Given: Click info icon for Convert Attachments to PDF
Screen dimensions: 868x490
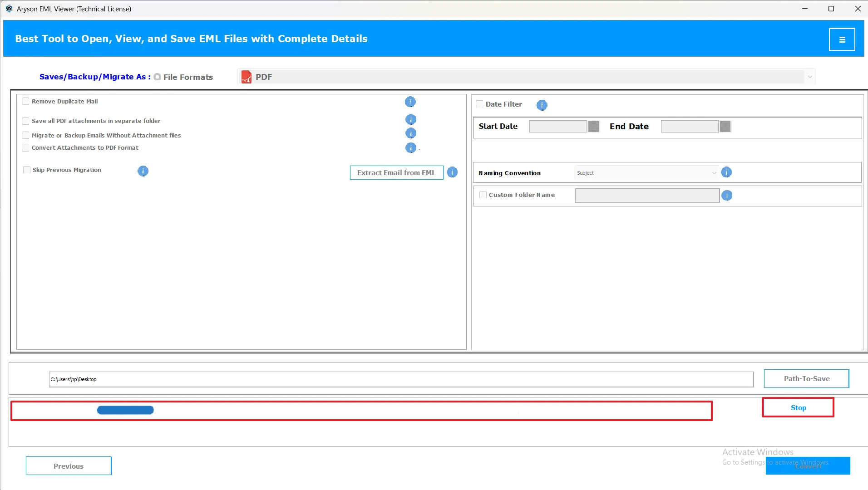Looking at the screenshot, I should point(410,148).
